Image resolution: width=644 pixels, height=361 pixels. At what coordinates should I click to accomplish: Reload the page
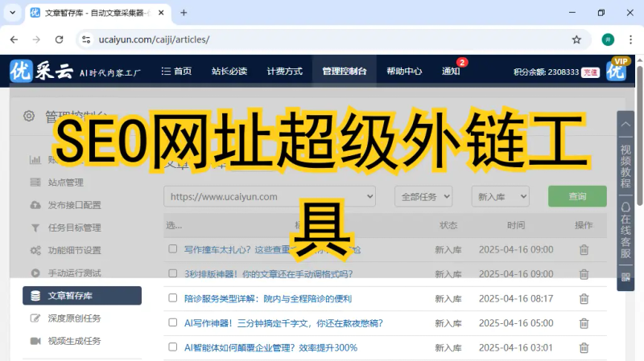click(59, 39)
